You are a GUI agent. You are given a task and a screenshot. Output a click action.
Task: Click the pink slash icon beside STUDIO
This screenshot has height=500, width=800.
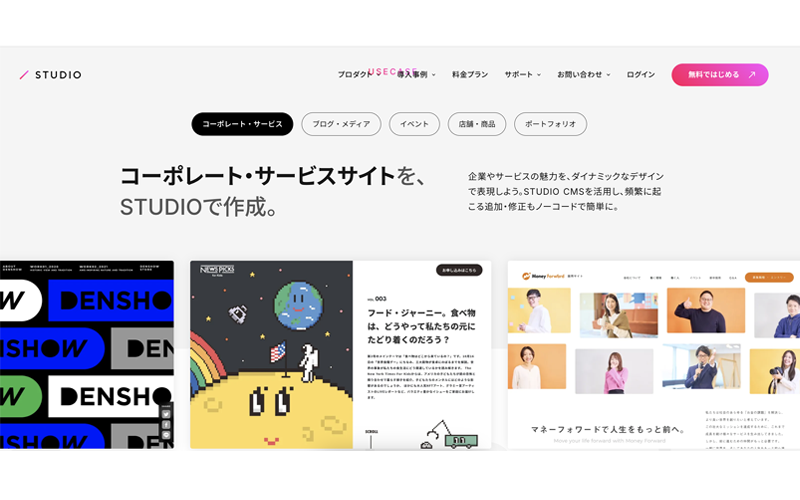23,75
